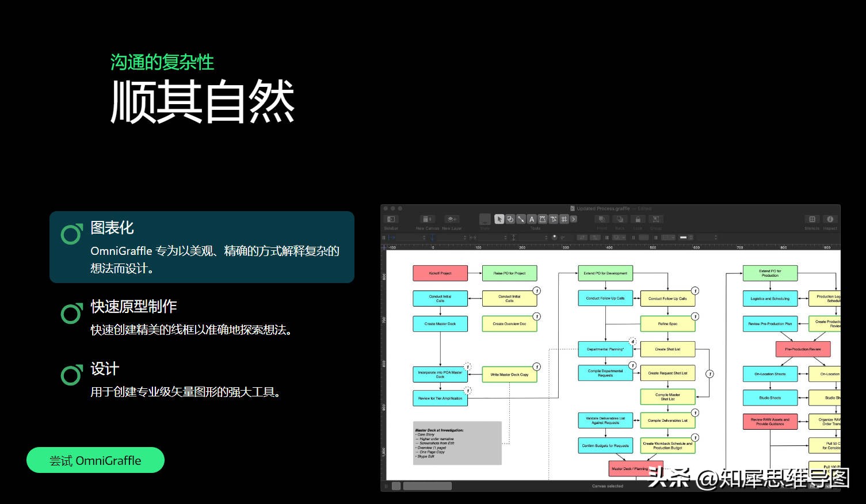This screenshot has height=504, width=866.
Task: Create a New Canvas from the toolbar
Action: click(x=426, y=219)
